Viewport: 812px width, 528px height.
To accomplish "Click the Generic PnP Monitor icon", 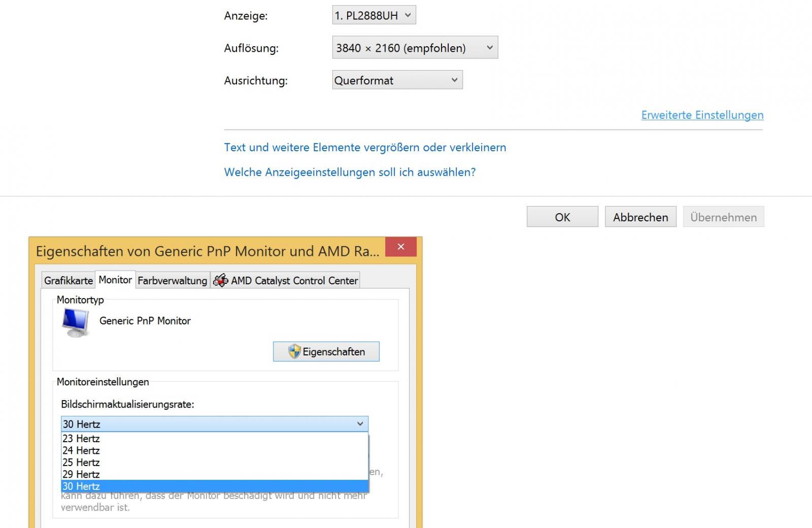I will click(76, 323).
